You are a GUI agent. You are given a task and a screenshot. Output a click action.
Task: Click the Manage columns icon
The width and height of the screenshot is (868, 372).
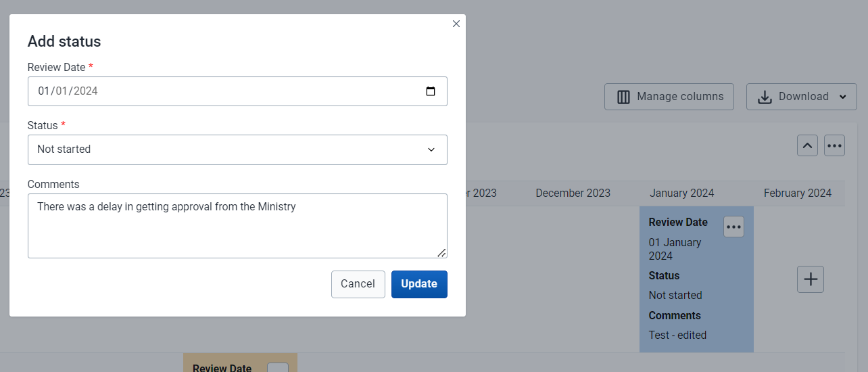(623, 97)
